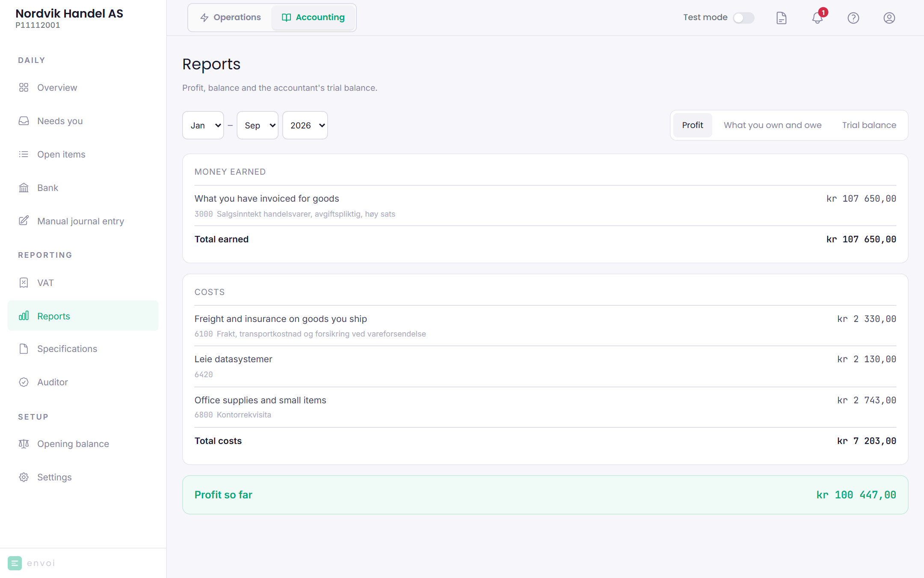Open the 2026 year dropdown

(x=305, y=125)
